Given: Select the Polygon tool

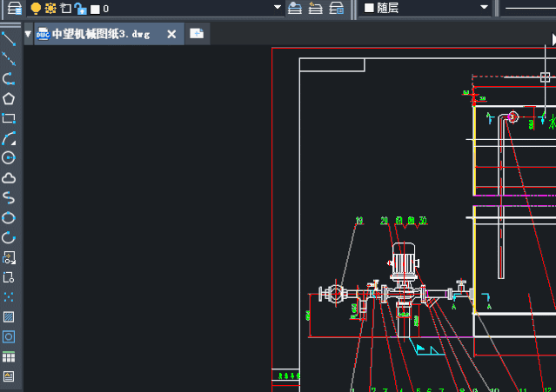Looking at the screenshot, I should (x=9, y=98).
